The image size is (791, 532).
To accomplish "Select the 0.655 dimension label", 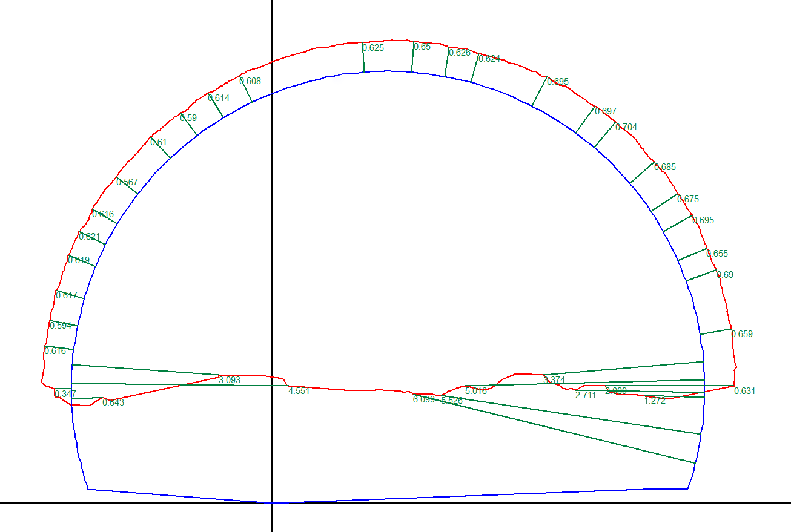I will (x=717, y=254).
